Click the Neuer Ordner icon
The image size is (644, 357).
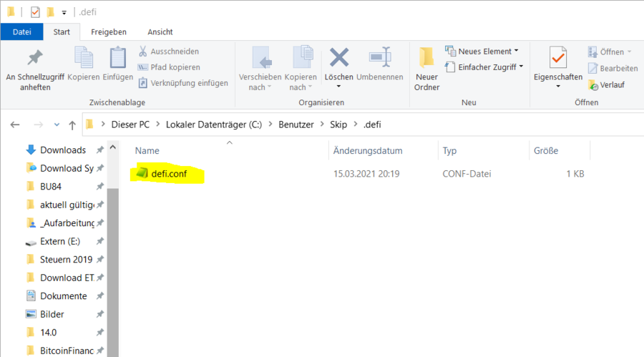coord(427,59)
